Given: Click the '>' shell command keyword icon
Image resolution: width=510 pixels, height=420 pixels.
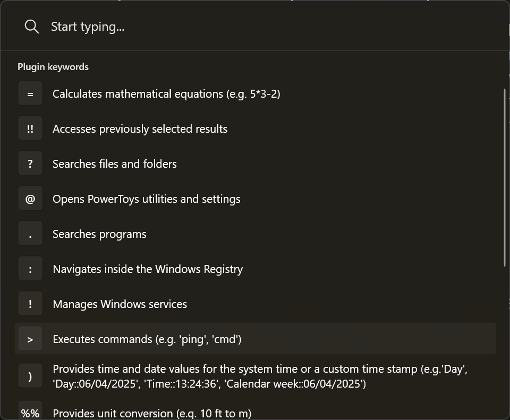Looking at the screenshot, I should pyautogui.click(x=30, y=339).
